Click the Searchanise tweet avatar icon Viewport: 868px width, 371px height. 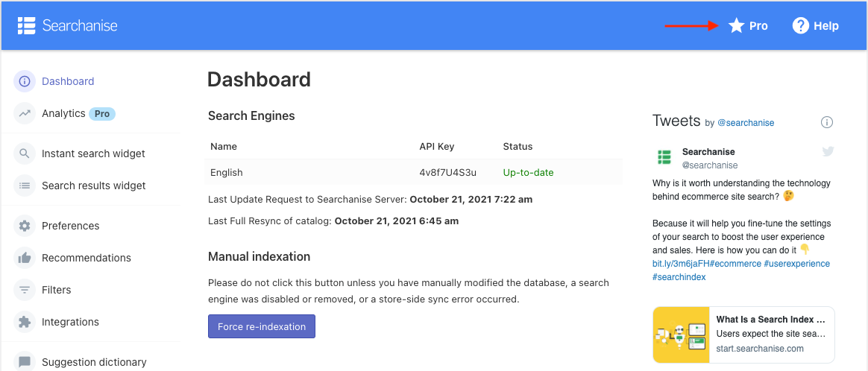(664, 157)
